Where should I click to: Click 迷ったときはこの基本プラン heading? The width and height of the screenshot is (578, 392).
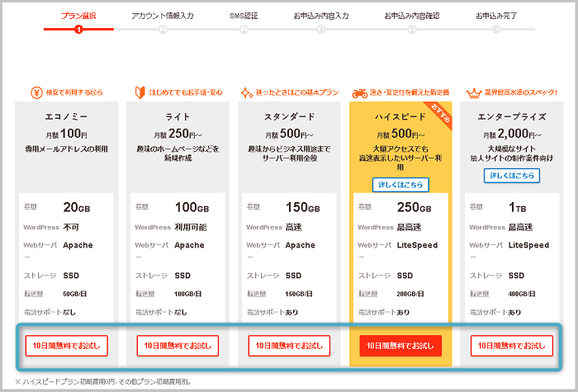[x=297, y=92]
